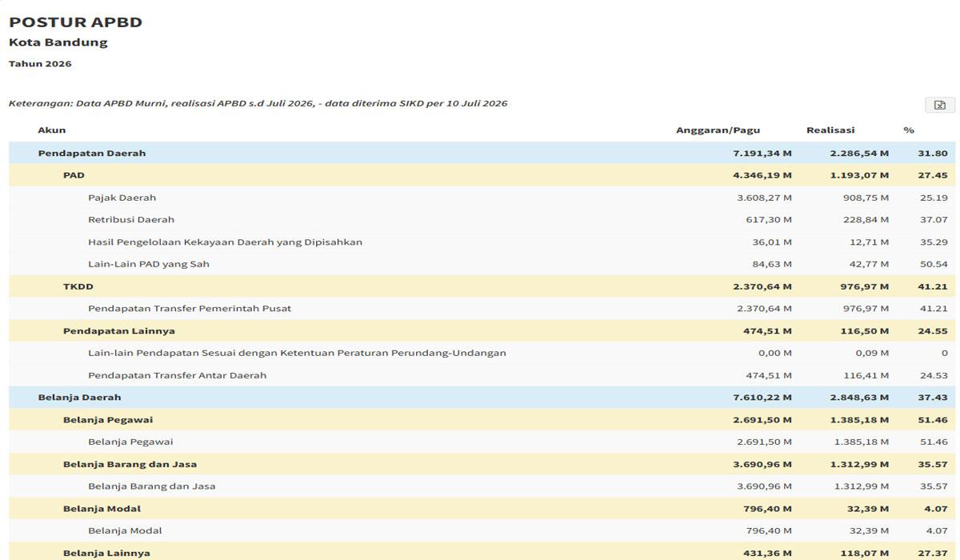Viewport: 960px width, 560px height.
Task: Collapse the Belanja Daerah row
Action: coord(482,398)
